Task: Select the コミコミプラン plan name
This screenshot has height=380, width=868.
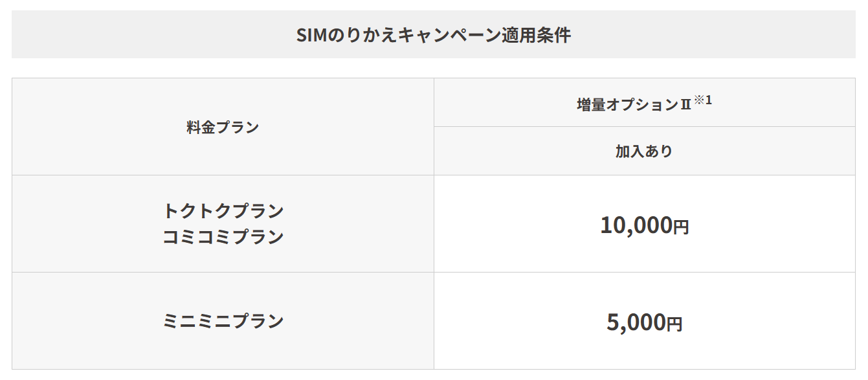Action: click(223, 237)
